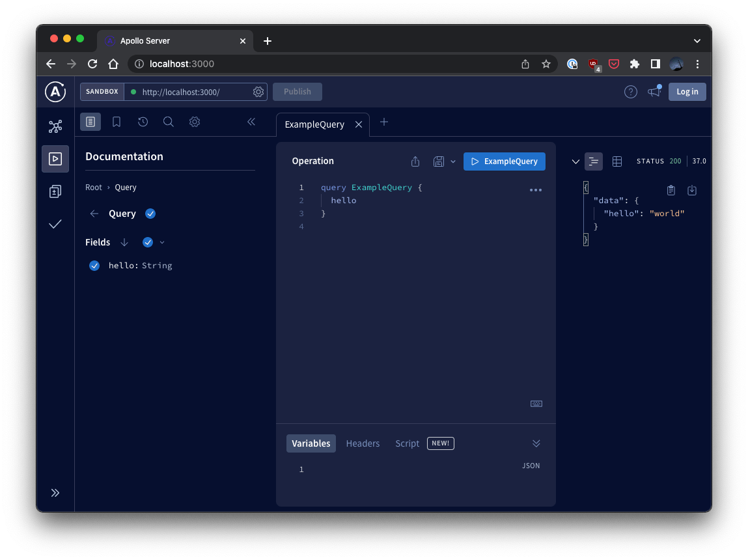Open the help question mark icon

coord(631,92)
